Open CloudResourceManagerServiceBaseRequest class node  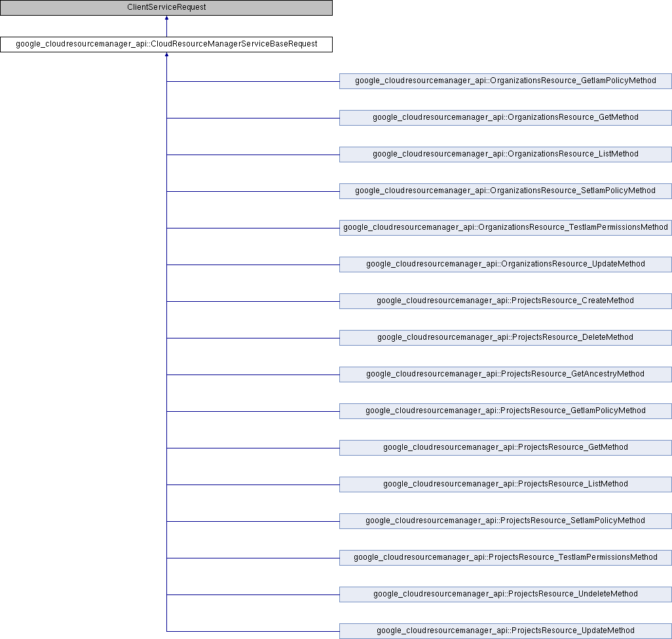point(166,45)
